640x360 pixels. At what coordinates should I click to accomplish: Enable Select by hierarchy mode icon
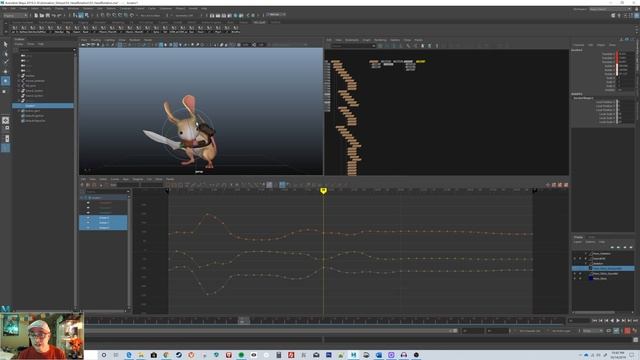(75, 16)
